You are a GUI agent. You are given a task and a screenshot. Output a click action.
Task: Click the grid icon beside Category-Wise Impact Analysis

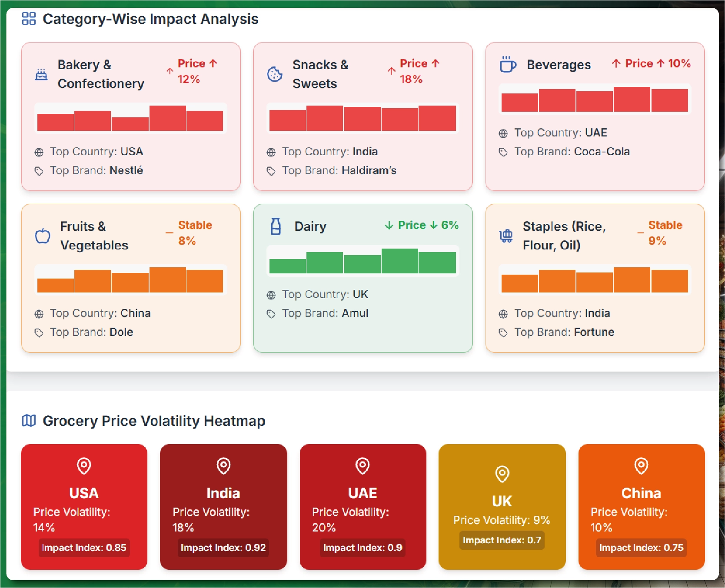coord(29,19)
